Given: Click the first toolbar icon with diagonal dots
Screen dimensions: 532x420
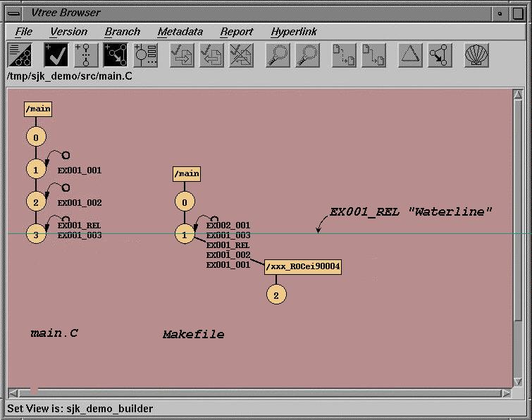Looking at the screenshot, I should coord(20,56).
